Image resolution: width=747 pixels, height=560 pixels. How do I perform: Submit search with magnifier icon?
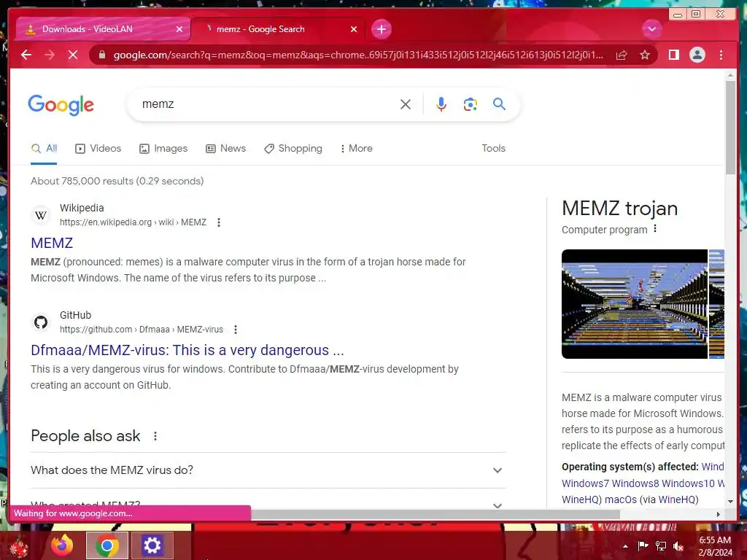click(499, 104)
